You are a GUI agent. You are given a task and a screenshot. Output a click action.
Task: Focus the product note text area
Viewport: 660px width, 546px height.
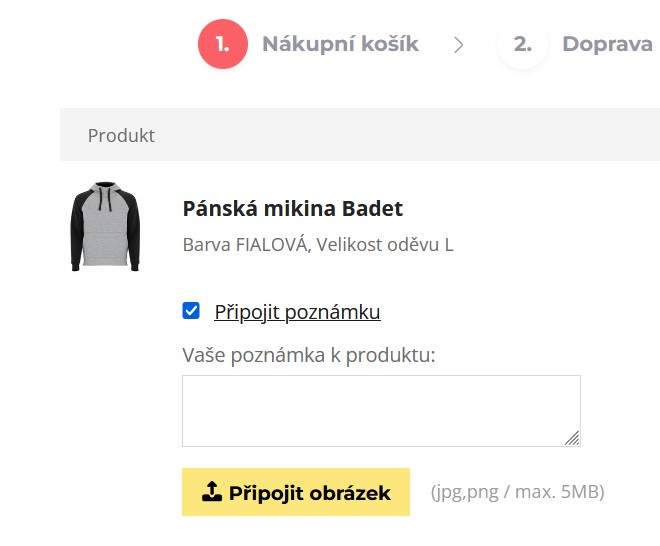(x=380, y=410)
